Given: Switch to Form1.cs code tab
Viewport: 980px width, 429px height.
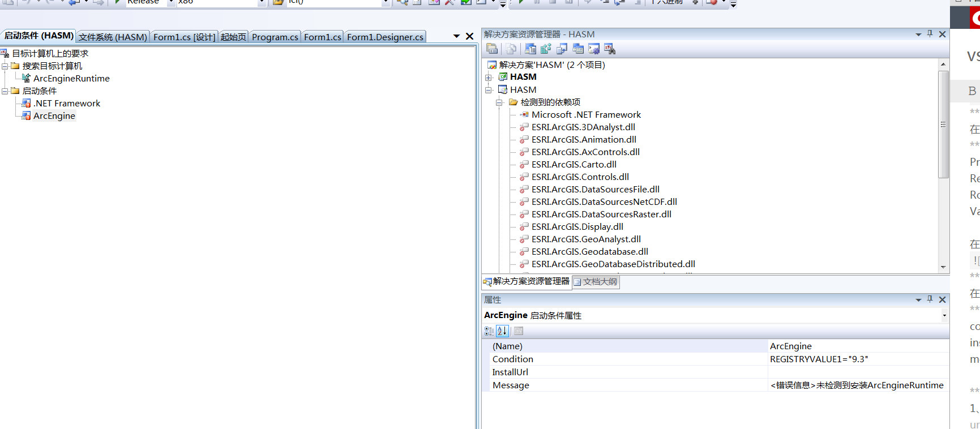Looking at the screenshot, I should [x=323, y=37].
